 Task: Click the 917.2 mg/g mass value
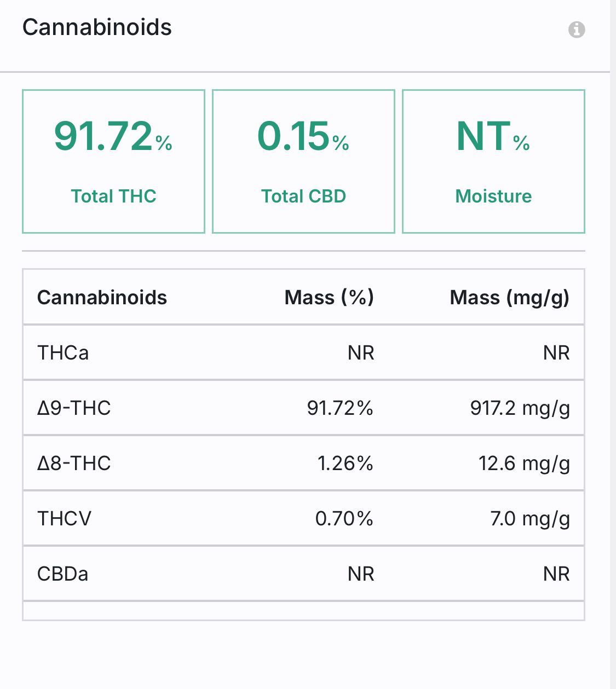[520, 408]
